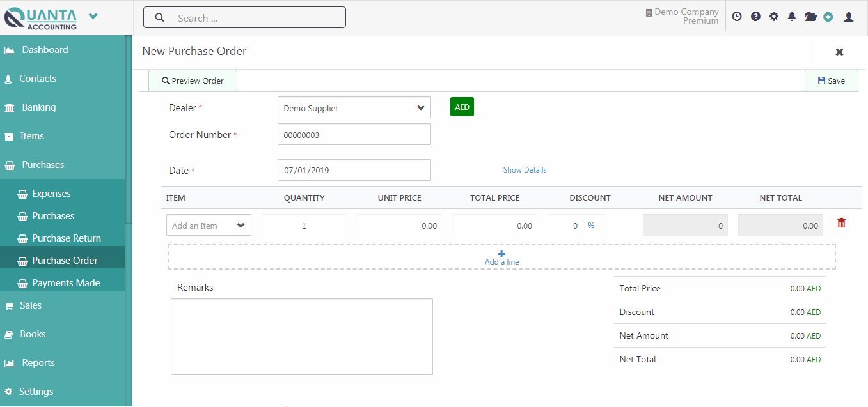868x407 pixels.
Task: Focus the Search field
Action: 244,17
